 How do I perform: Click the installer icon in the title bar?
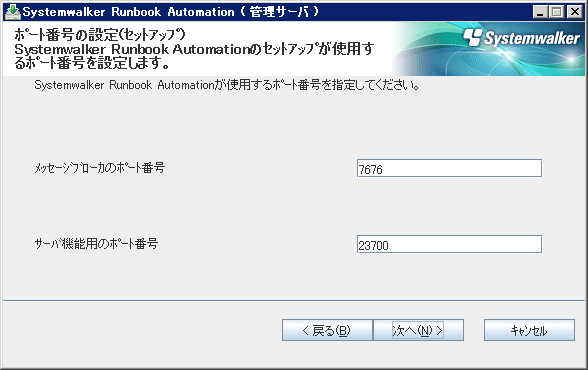click(12, 12)
